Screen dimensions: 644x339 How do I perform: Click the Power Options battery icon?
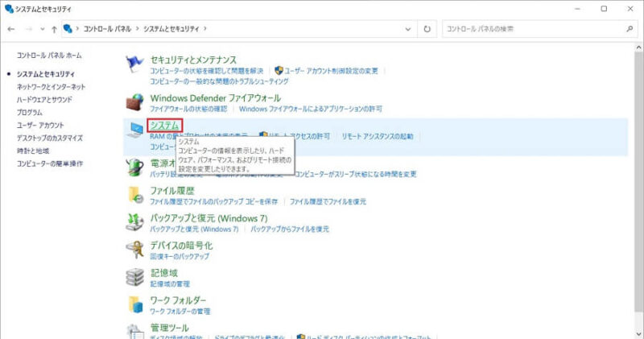134,167
